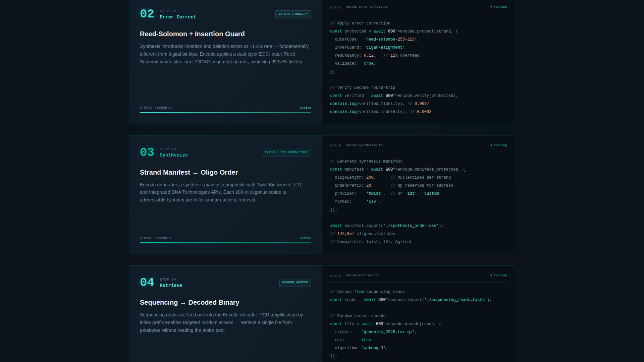Click window dots of encode-error-correct.ts panel
This screenshot has height=362, width=644.
[x=335, y=7]
